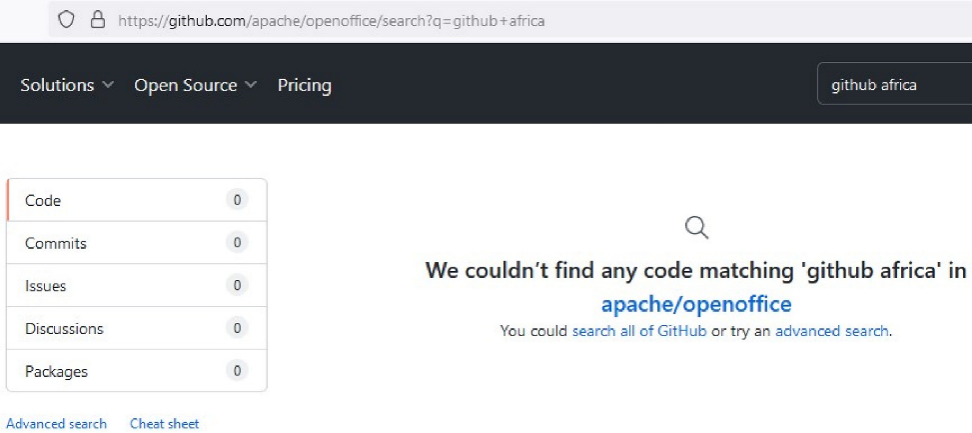Screen dimensions: 972x433
Task: Click the apache/openoffice repository link
Action: [x=696, y=304]
